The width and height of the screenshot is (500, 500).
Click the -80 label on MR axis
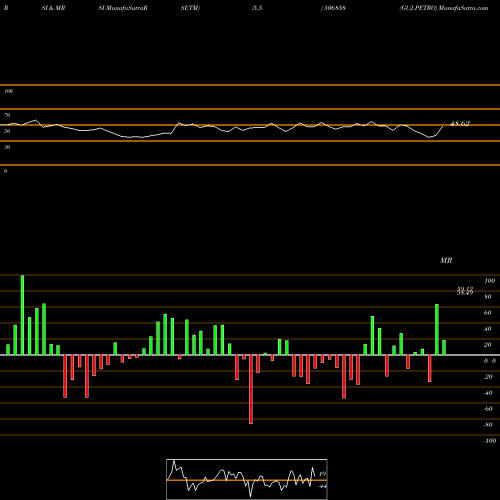pyautogui.click(x=488, y=425)
